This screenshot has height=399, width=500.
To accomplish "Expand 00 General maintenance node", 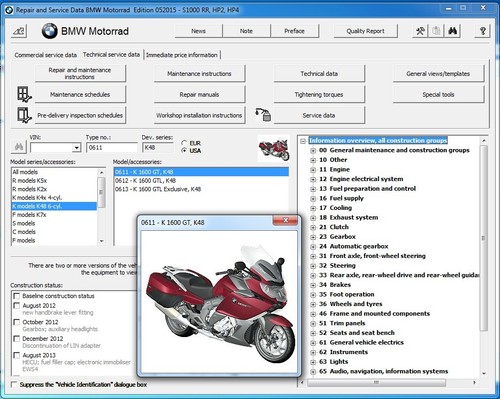I will click(x=313, y=151).
